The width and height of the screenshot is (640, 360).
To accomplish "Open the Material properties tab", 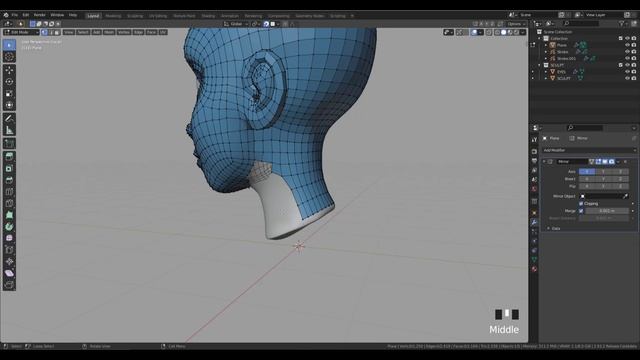I will [534, 269].
